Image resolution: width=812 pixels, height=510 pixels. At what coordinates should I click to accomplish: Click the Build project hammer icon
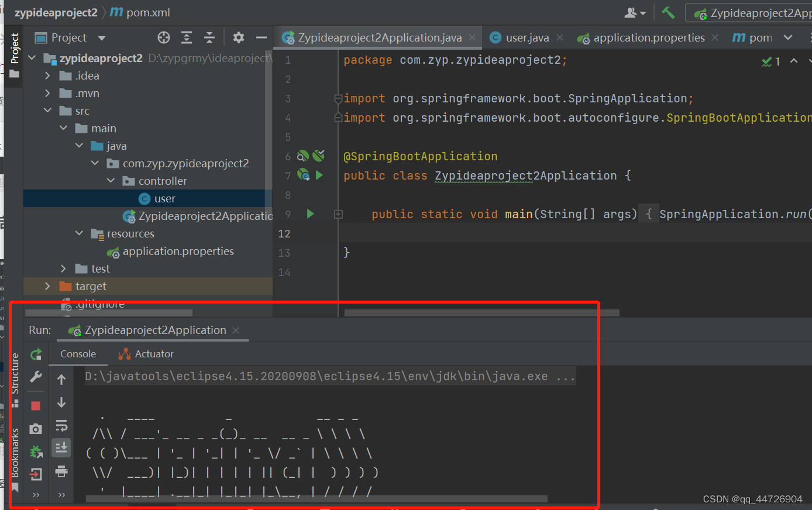(x=668, y=12)
